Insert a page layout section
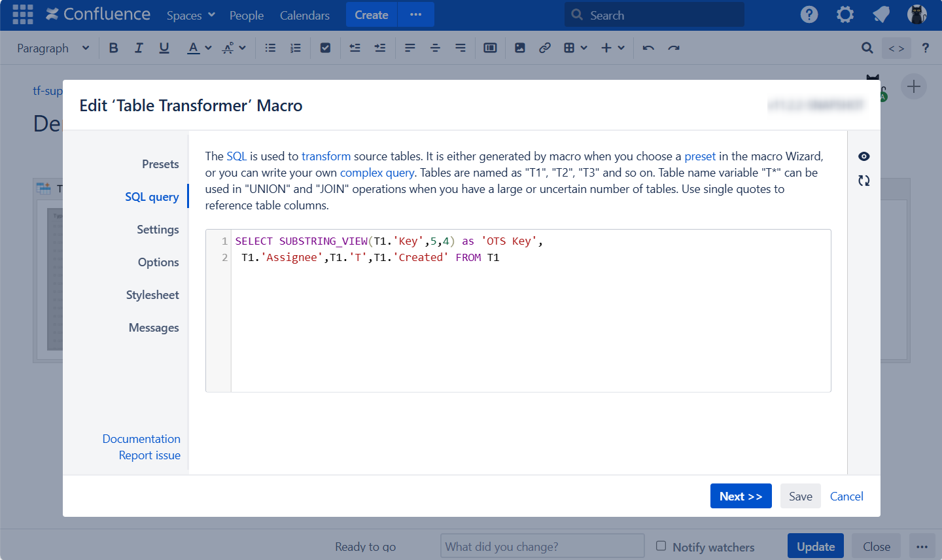This screenshot has height=560, width=942. (x=490, y=48)
